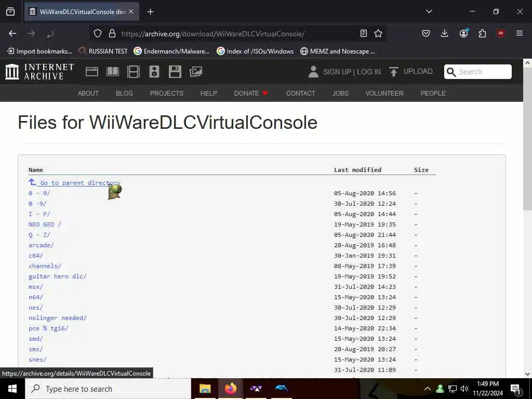Click Go to parent directory link
The height and width of the screenshot is (399, 532).
click(x=74, y=182)
